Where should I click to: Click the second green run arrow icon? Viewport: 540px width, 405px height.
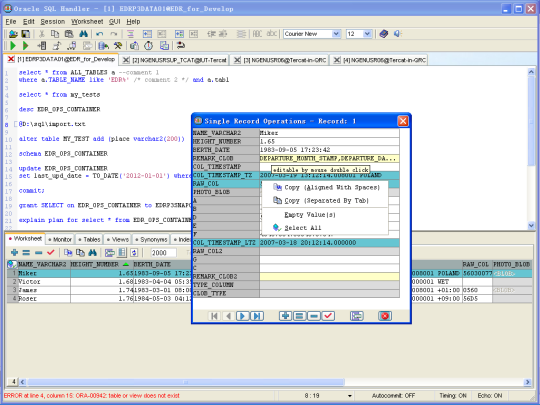pyautogui.click(x=25, y=45)
